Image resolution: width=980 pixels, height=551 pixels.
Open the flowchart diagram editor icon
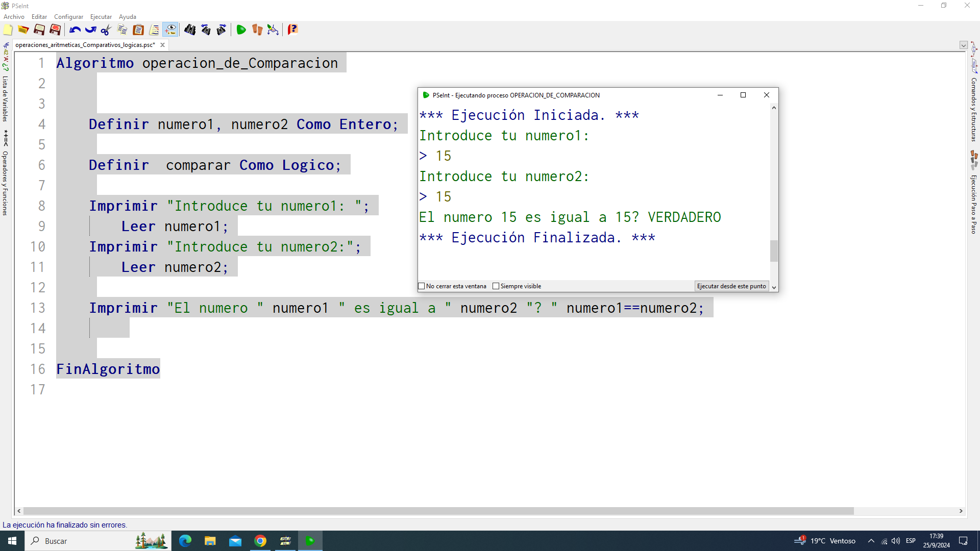point(273,30)
